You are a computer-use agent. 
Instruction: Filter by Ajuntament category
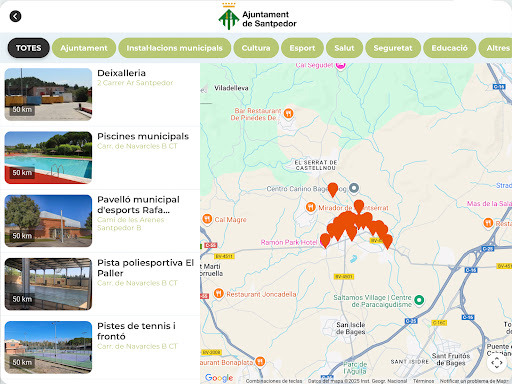coord(84,48)
